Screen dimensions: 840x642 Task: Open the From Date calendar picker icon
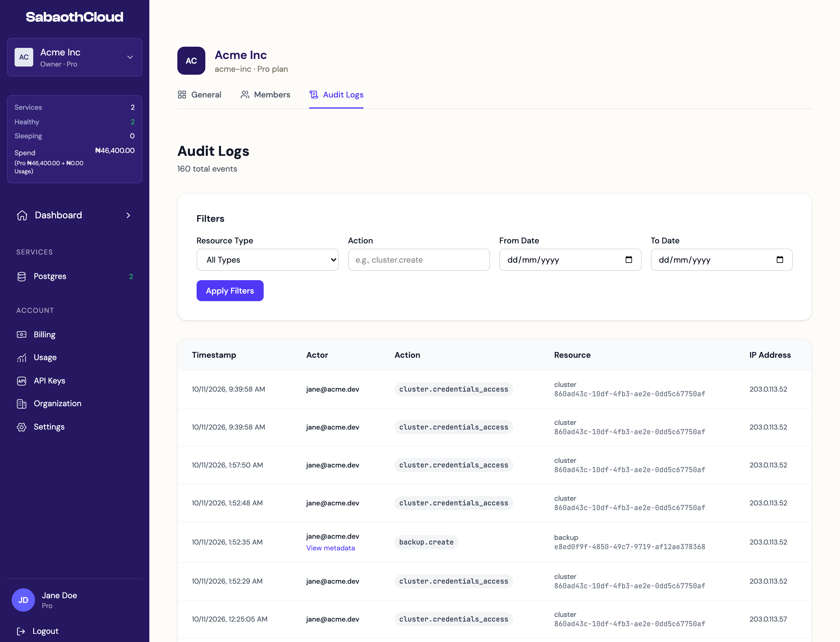pos(629,259)
